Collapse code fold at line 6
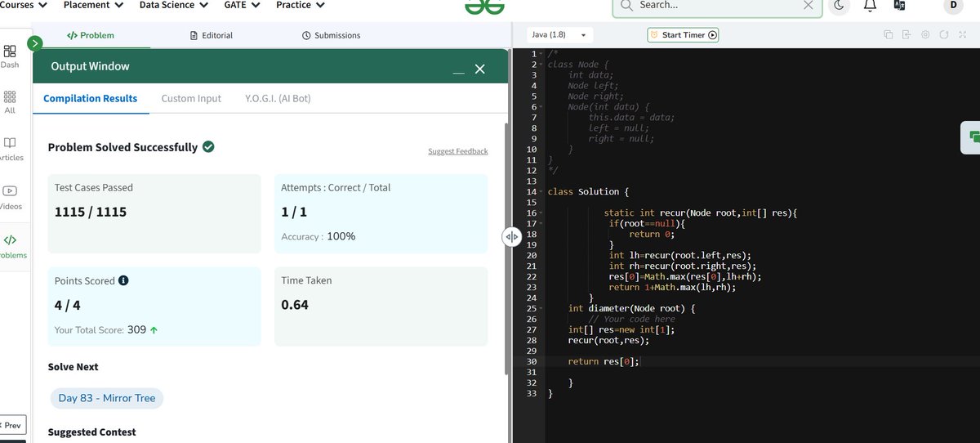Image resolution: width=980 pixels, height=443 pixels. point(541,106)
